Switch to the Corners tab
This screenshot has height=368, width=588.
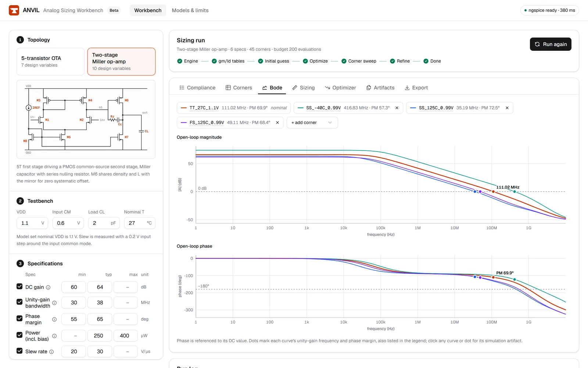pyautogui.click(x=239, y=88)
